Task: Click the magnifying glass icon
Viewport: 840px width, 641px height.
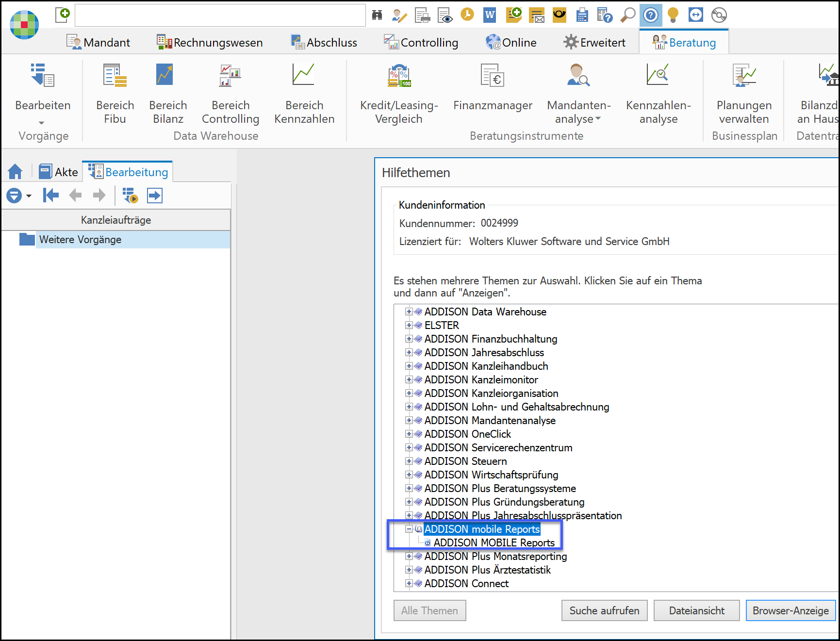Action: click(628, 15)
